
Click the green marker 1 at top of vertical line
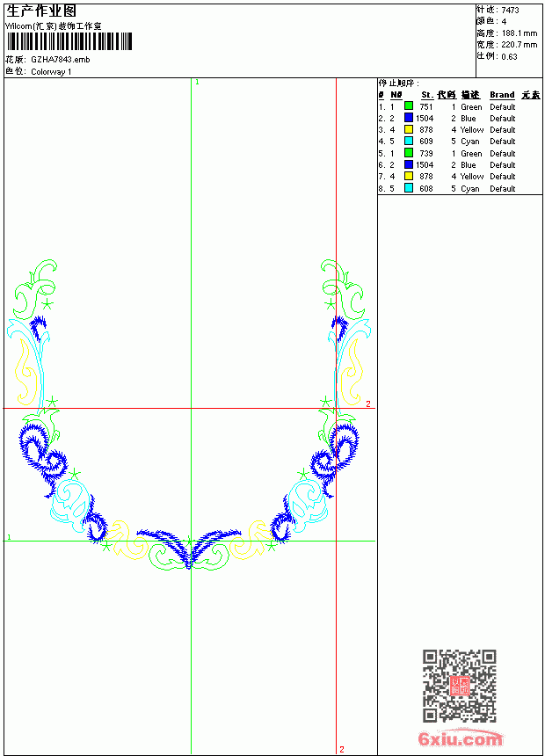[x=197, y=82]
